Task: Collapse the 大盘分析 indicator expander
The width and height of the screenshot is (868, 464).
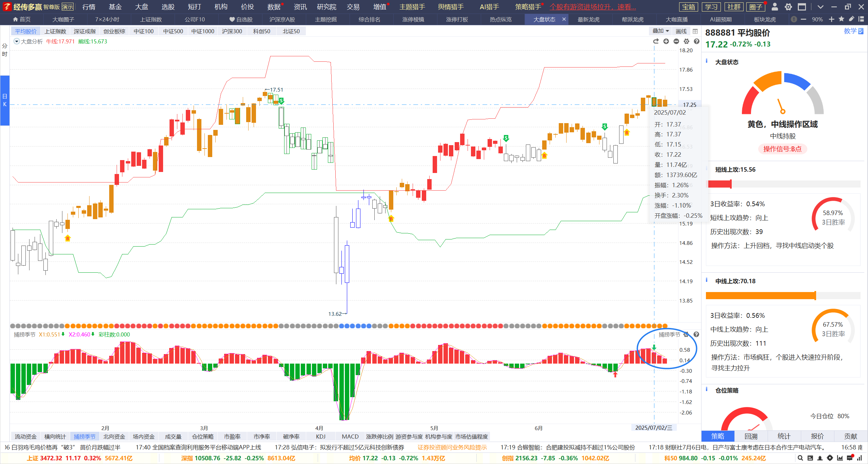Action: pos(16,41)
